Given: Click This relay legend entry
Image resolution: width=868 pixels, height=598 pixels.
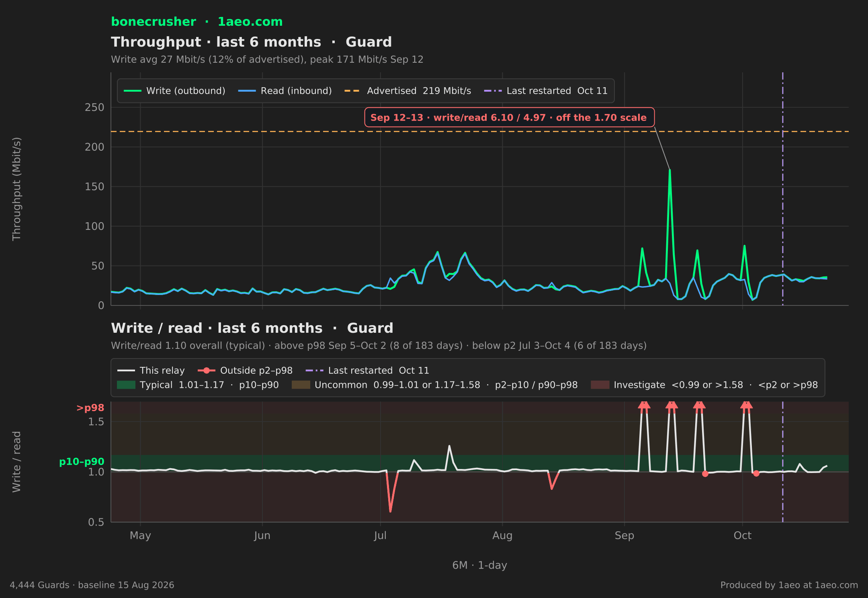Looking at the screenshot, I should click(151, 371).
